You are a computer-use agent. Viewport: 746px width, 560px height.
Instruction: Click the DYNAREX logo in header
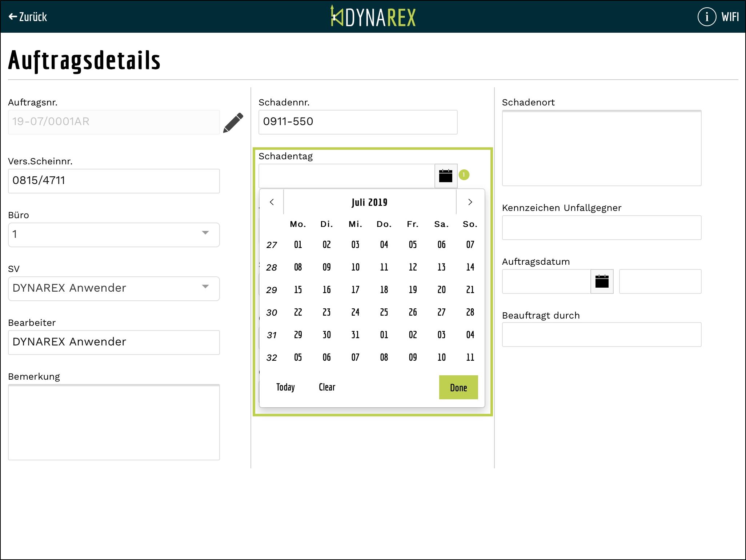(x=373, y=17)
